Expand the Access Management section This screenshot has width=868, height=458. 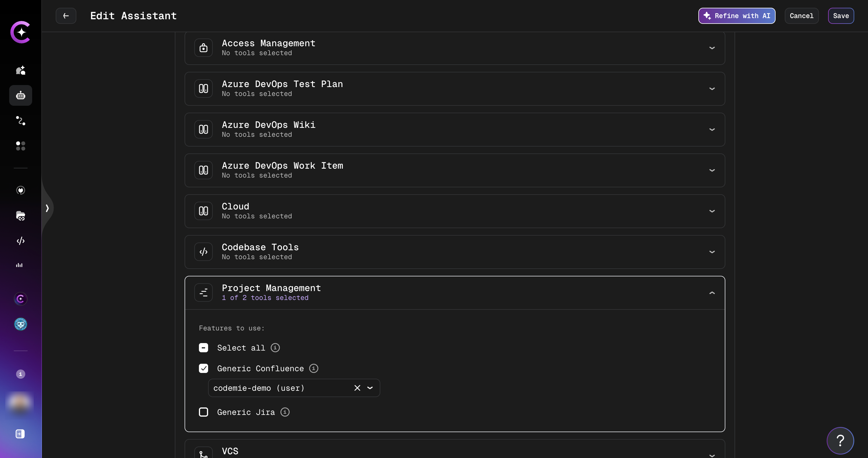pyautogui.click(x=712, y=48)
